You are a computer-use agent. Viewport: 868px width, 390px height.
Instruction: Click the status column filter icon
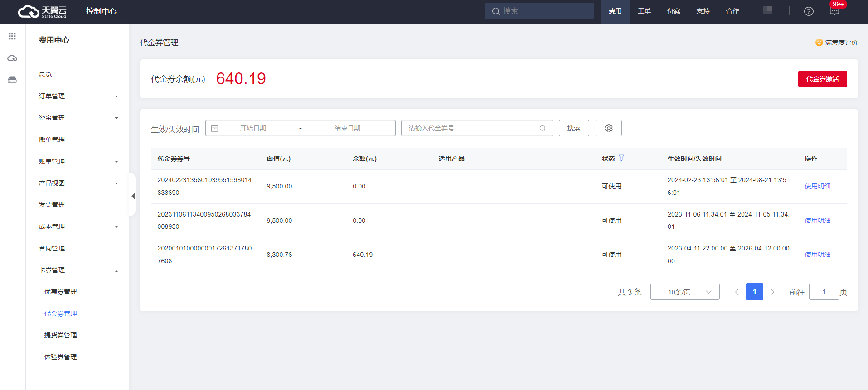coord(621,158)
